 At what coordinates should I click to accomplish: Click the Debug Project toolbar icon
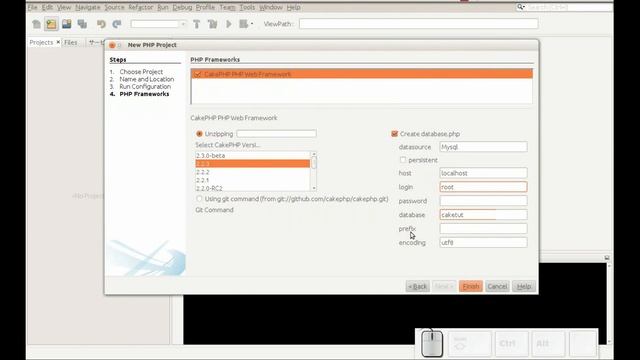click(x=244, y=24)
